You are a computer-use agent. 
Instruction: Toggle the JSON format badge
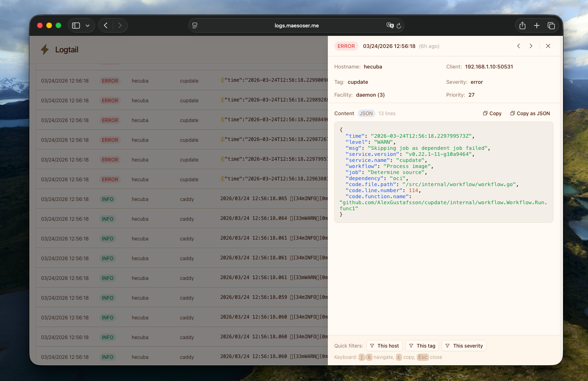(x=366, y=114)
